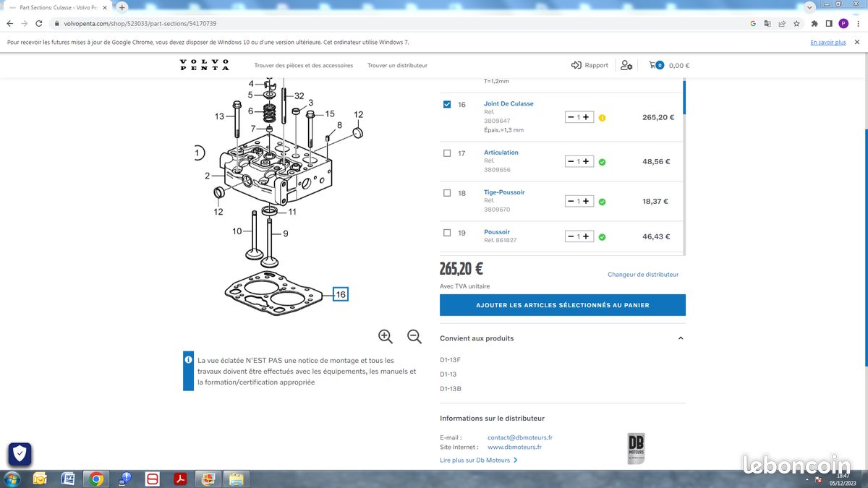Click the Volvo Penta logo

point(205,65)
